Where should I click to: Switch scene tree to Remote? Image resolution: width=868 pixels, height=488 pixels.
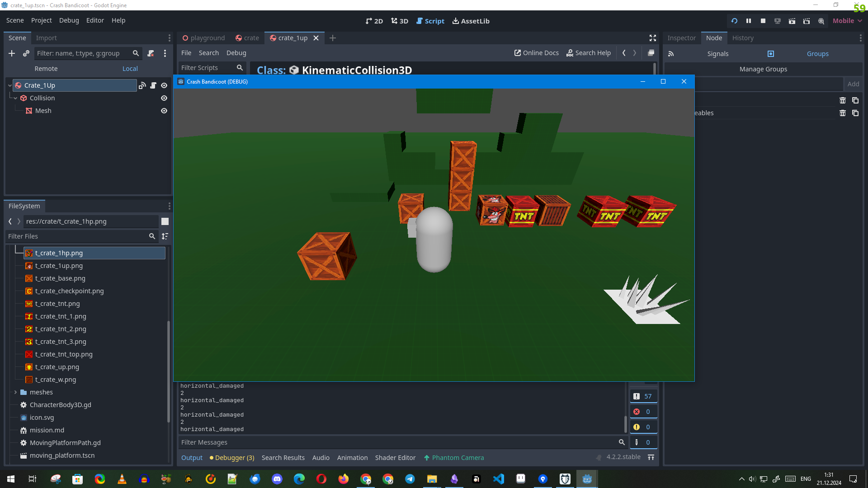coord(46,69)
